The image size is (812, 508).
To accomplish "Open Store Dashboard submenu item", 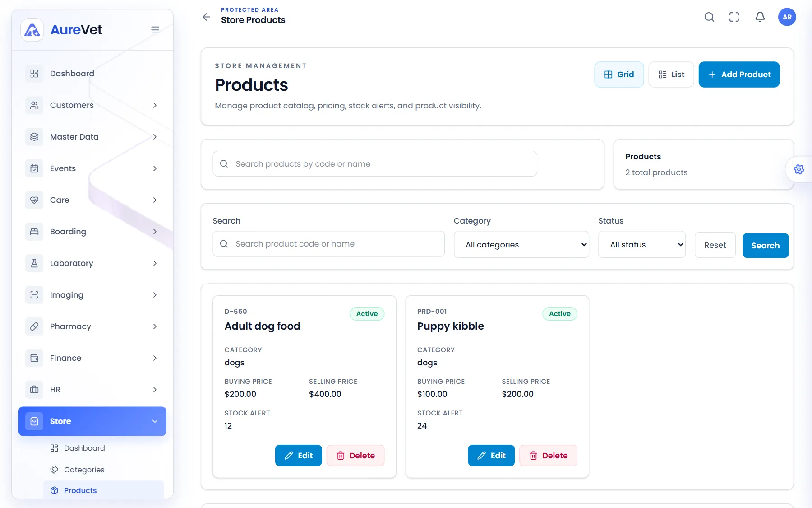I will click(x=104, y=448).
